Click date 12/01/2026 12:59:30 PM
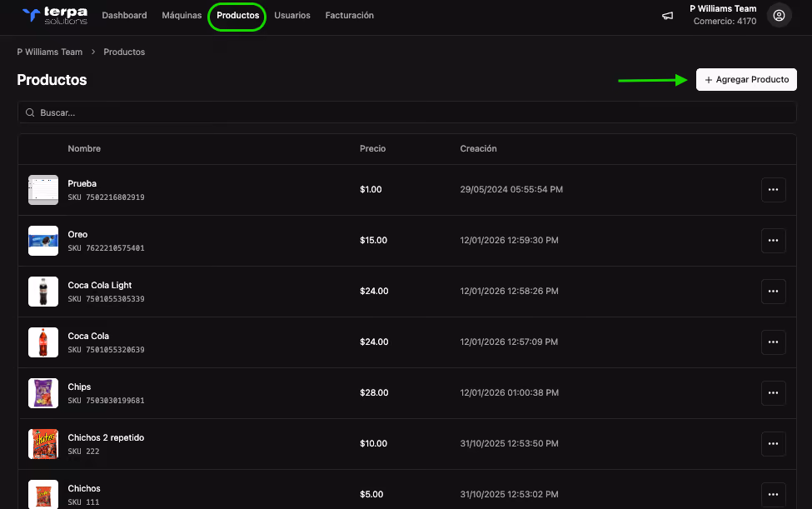The height and width of the screenshot is (509, 812). coord(509,240)
